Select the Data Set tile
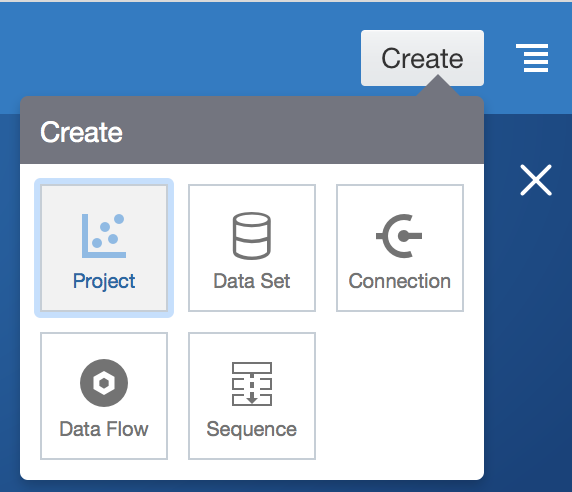Image resolution: width=572 pixels, height=492 pixels. tap(252, 248)
